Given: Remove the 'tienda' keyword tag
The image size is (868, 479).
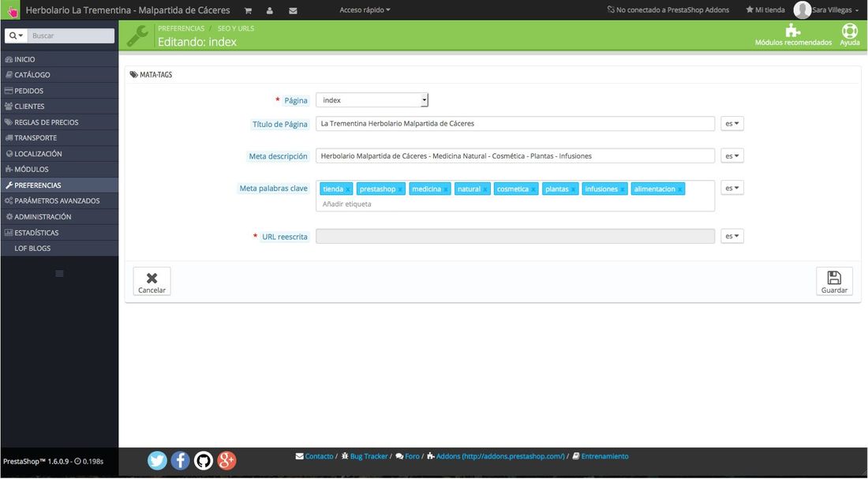Looking at the screenshot, I should (348, 189).
